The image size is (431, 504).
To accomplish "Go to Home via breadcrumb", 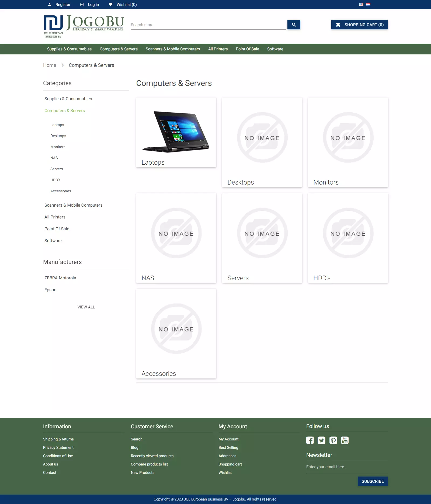I will (50, 65).
